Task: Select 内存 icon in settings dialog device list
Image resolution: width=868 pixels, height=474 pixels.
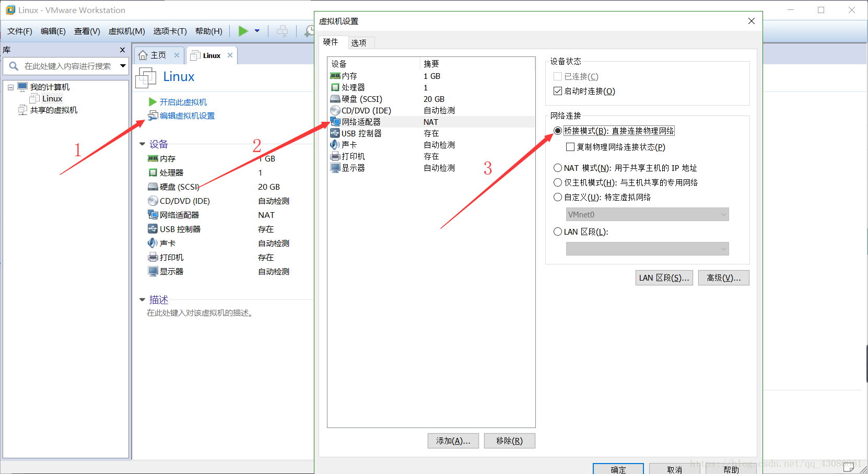Action: (x=335, y=76)
